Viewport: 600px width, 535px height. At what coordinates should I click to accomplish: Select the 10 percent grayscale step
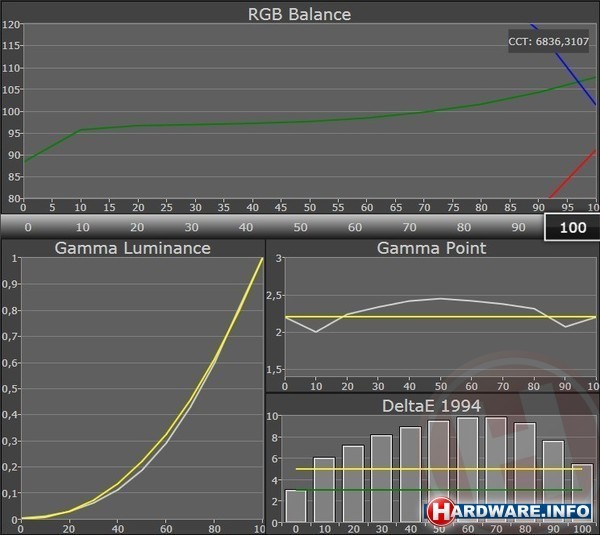click(81, 227)
